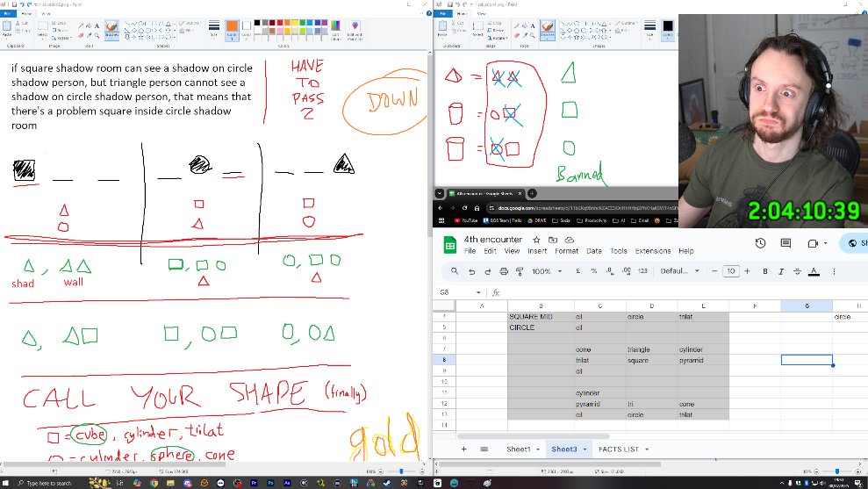Click Increase decimal places icon
The width and height of the screenshot is (868, 489).
627,271
